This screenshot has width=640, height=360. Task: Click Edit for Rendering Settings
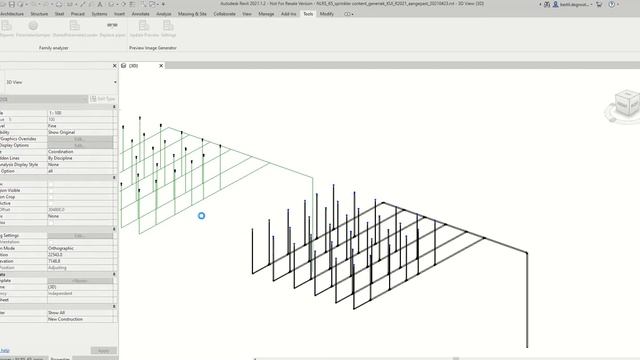pos(80,236)
